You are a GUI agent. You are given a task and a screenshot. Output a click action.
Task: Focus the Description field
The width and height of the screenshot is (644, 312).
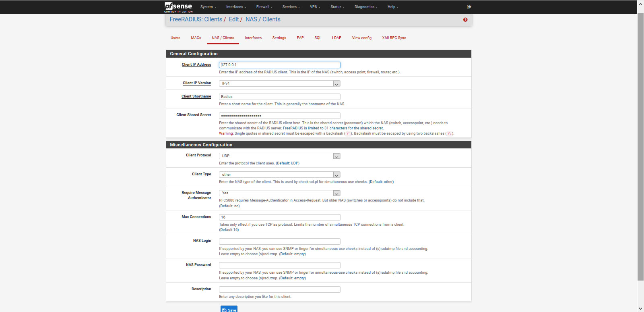click(x=280, y=289)
